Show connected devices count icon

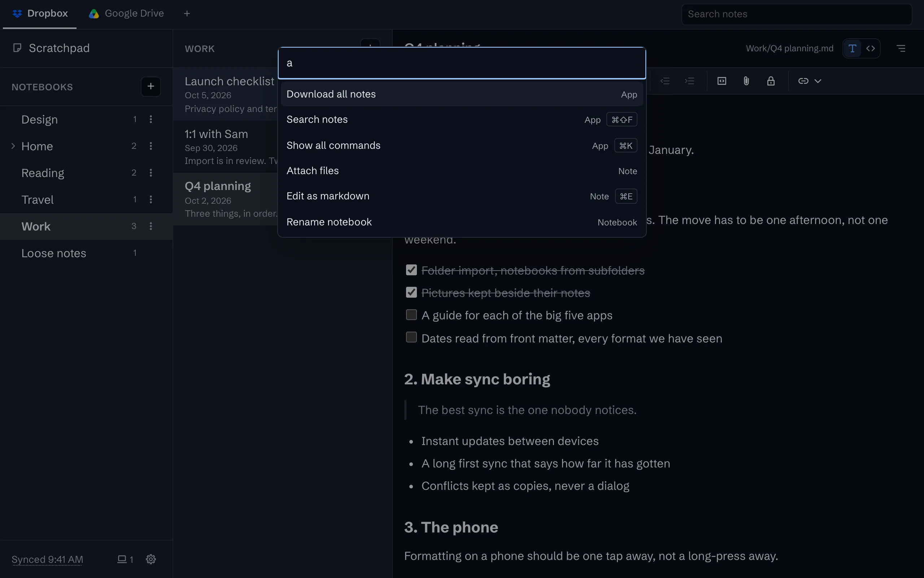click(x=125, y=559)
